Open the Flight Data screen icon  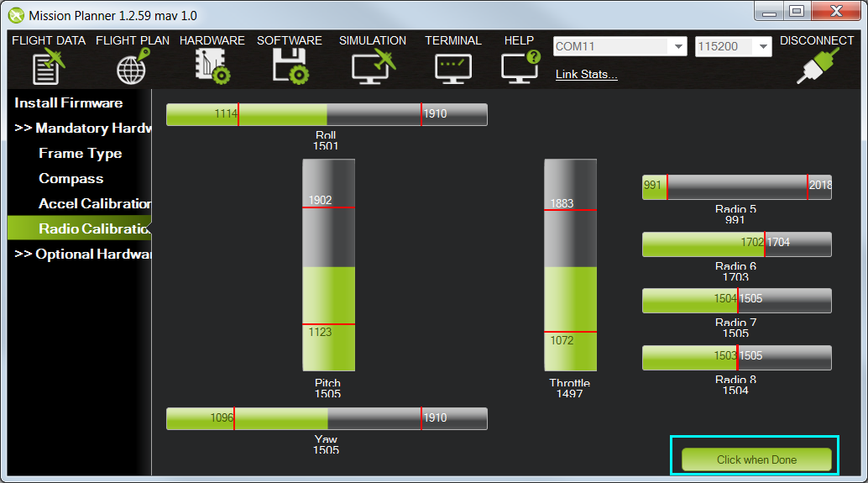[x=49, y=67]
